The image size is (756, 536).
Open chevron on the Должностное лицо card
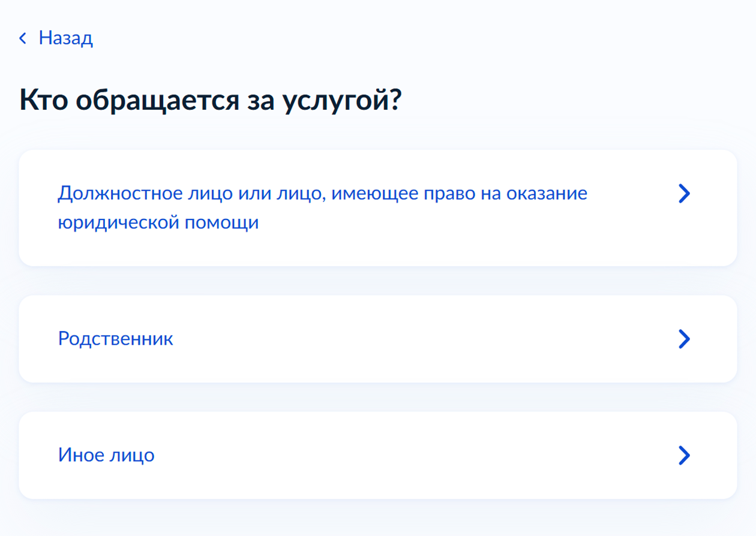tap(684, 194)
